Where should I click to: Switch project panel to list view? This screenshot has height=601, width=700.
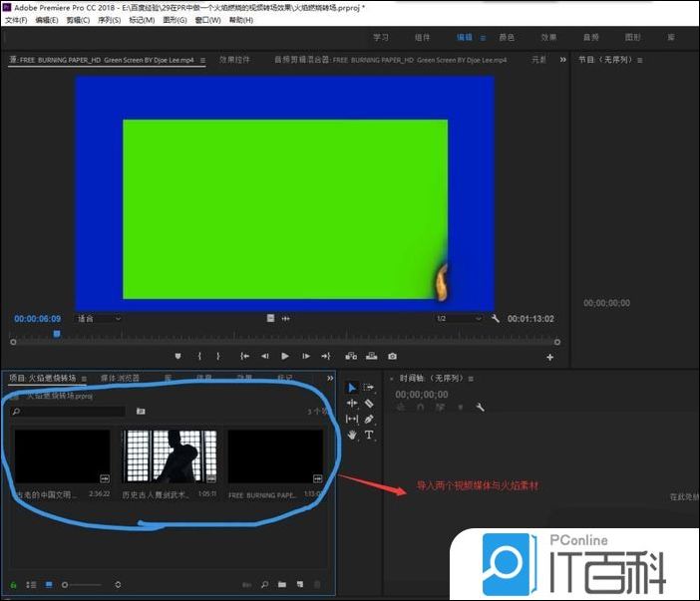pos(31,584)
